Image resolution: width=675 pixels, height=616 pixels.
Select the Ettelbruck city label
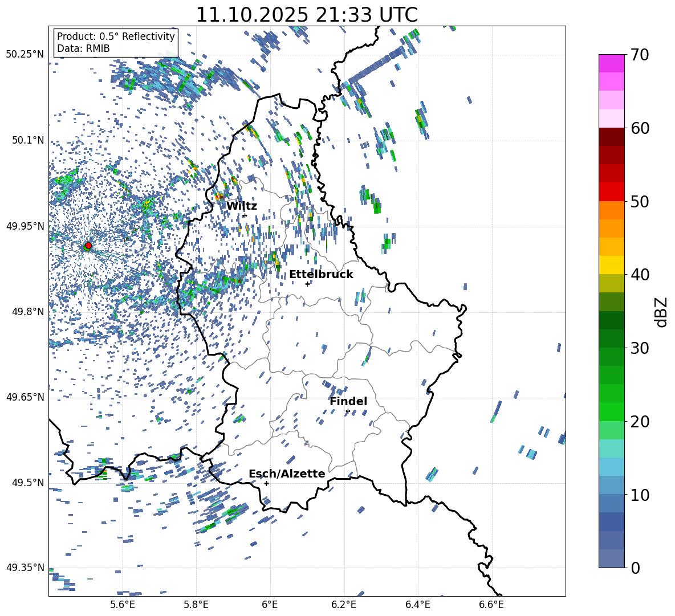point(321,275)
